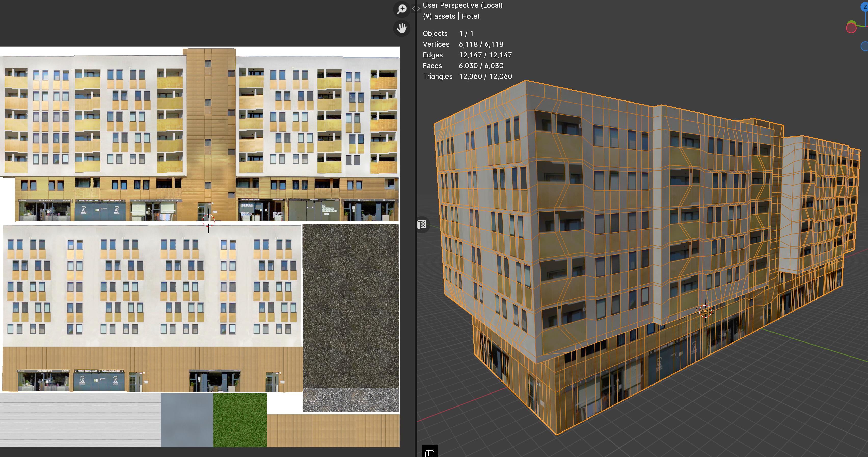Click the red X axis gizmo circle
Screen dimensions: 868x457
(x=851, y=28)
